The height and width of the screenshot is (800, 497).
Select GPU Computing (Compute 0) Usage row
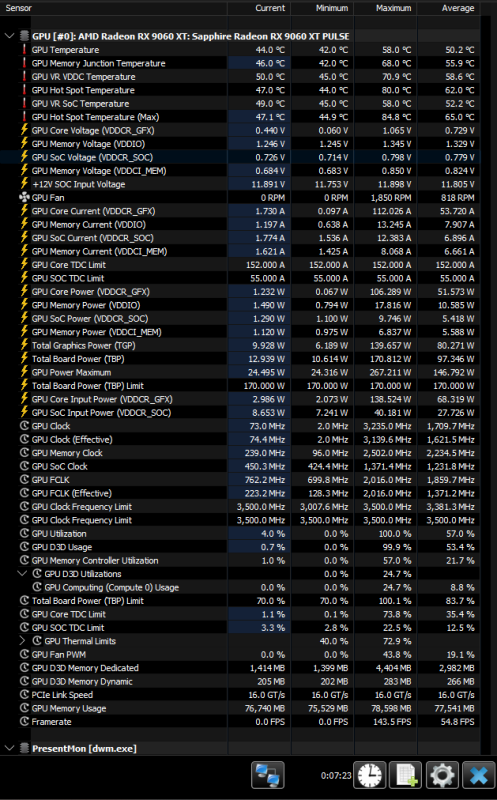coord(240,587)
